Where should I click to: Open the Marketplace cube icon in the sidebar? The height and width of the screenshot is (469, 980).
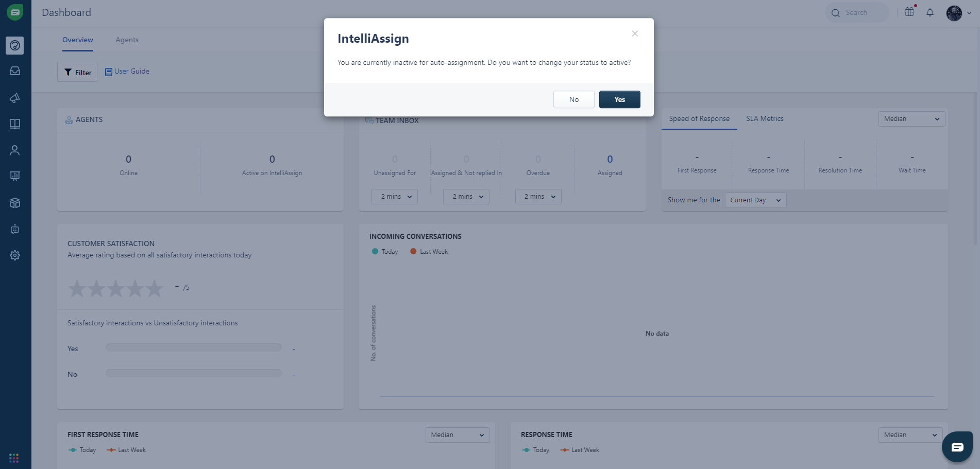pos(15,203)
